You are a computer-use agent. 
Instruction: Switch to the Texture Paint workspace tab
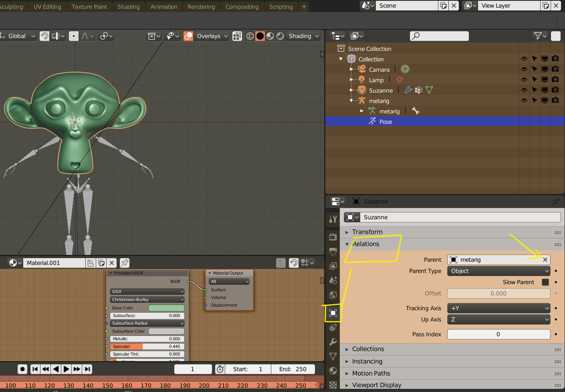coord(89,7)
